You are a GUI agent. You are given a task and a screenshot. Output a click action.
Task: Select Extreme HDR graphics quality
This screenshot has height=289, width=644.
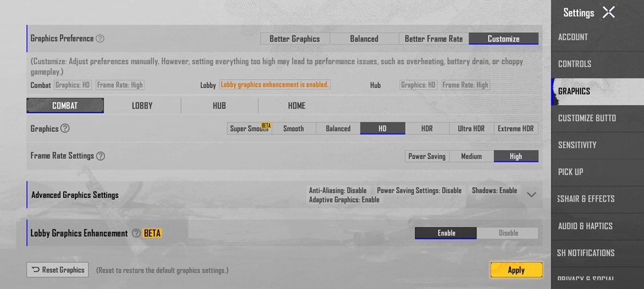516,129
